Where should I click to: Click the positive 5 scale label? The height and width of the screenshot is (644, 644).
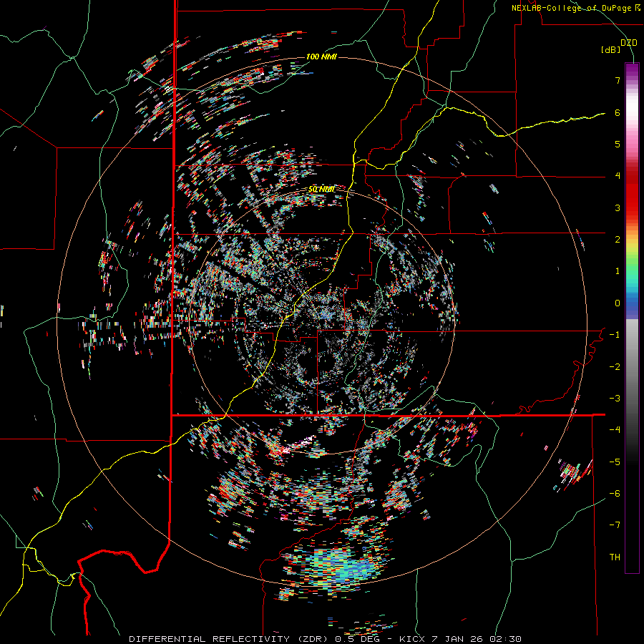pos(618,144)
